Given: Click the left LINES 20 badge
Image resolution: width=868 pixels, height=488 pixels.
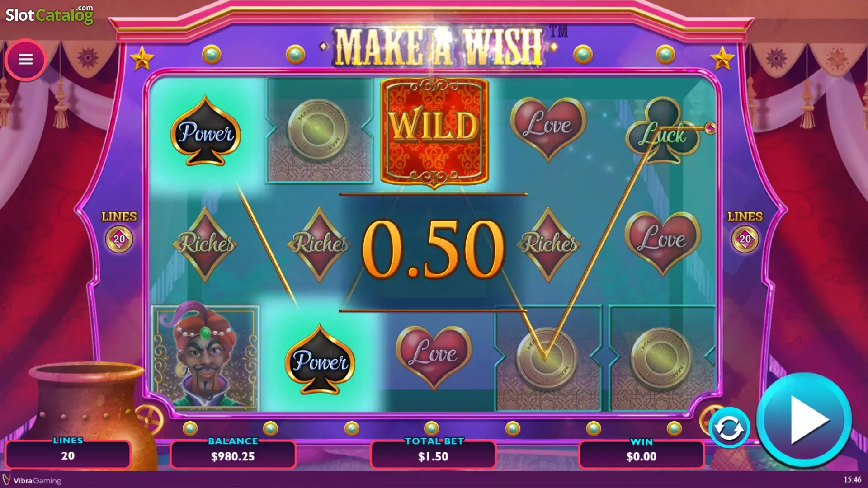Looking at the screenshot, I should point(119,239).
